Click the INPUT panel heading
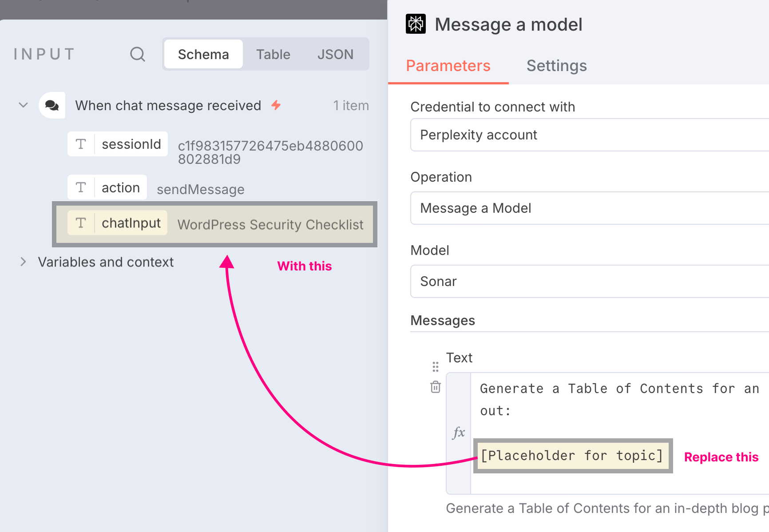769x532 pixels. point(44,54)
